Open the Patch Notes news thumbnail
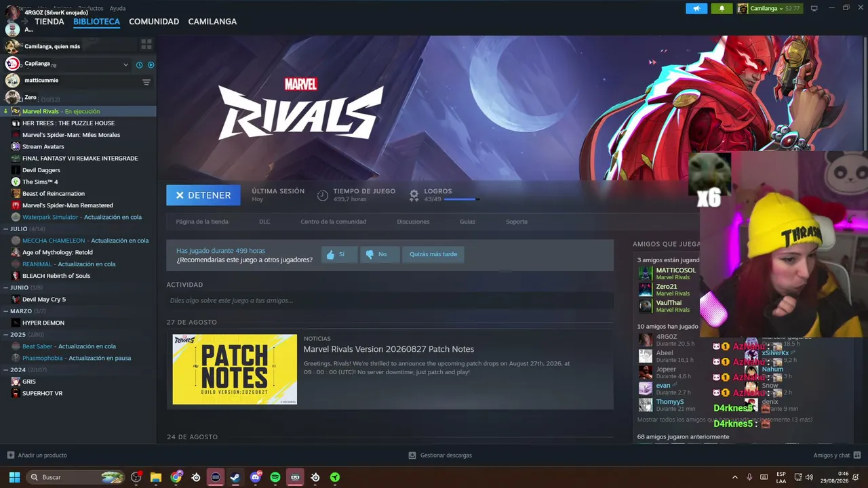 235,369
